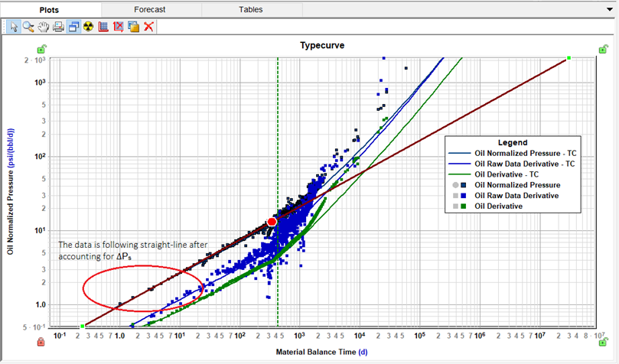Viewport: 619px width, 364px height.
Task: Open the Plots tab
Action: [49, 10]
